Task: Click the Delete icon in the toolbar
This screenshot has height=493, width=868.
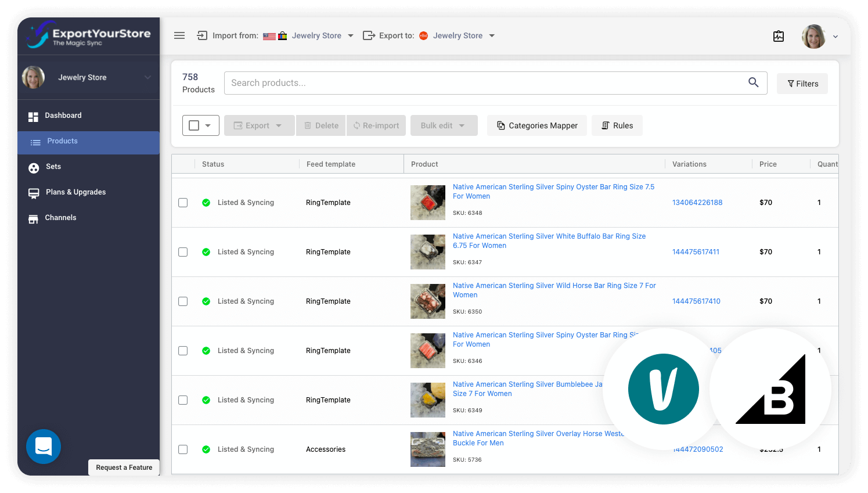Action: (x=320, y=125)
